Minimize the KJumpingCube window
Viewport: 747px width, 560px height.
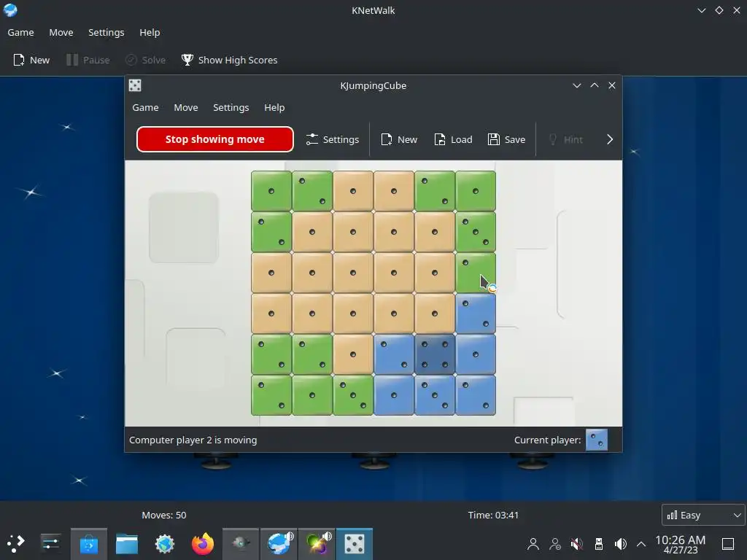pos(577,85)
